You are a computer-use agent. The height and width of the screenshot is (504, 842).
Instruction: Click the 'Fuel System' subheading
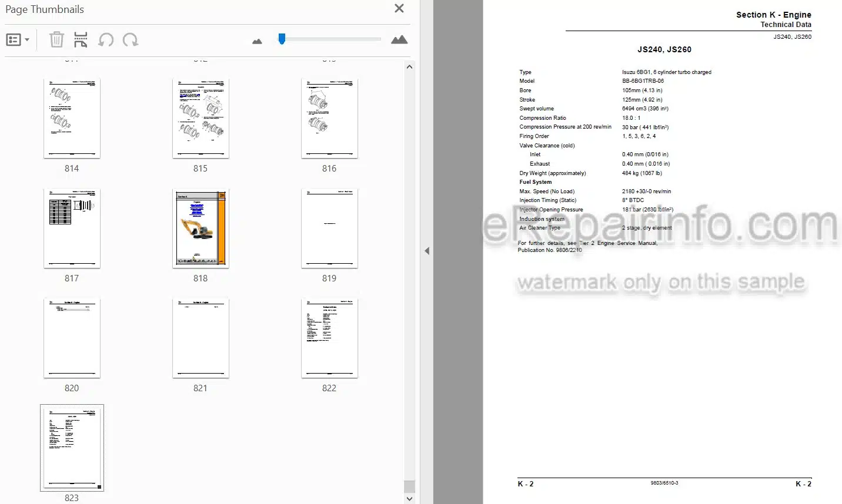tap(536, 182)
